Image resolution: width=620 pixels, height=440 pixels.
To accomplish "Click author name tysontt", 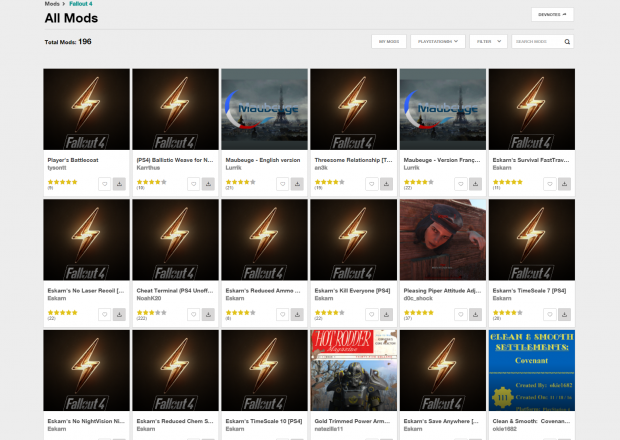I will tap(57, 168).
